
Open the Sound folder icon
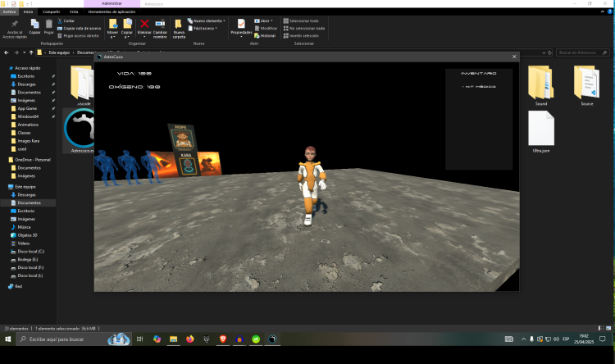click(540, 84)
